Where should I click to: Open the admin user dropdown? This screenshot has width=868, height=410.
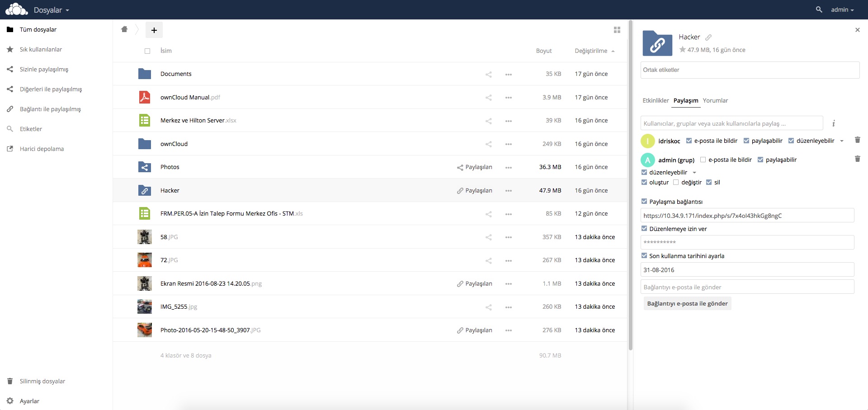(x=842, y=9)
